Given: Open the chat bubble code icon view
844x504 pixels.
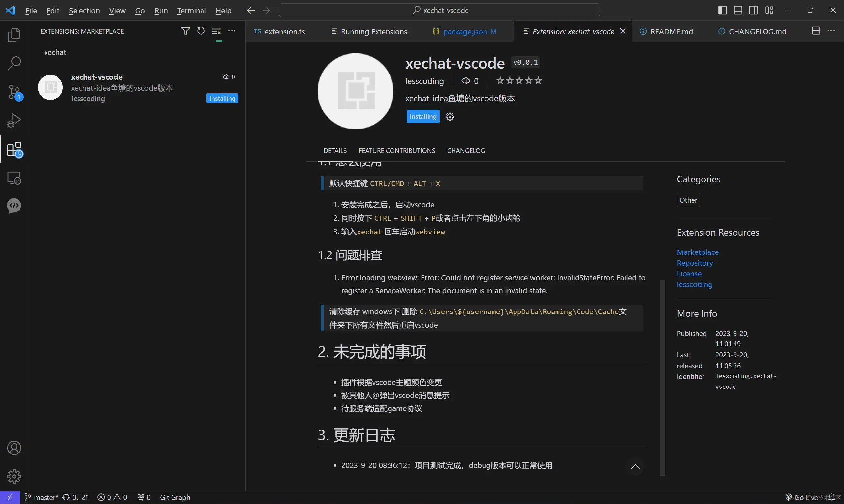Looking at the screenshot, I should pos(14,206).
